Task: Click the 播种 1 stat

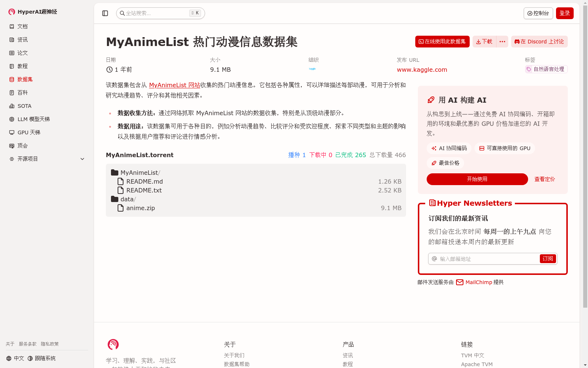Action: 297,155
